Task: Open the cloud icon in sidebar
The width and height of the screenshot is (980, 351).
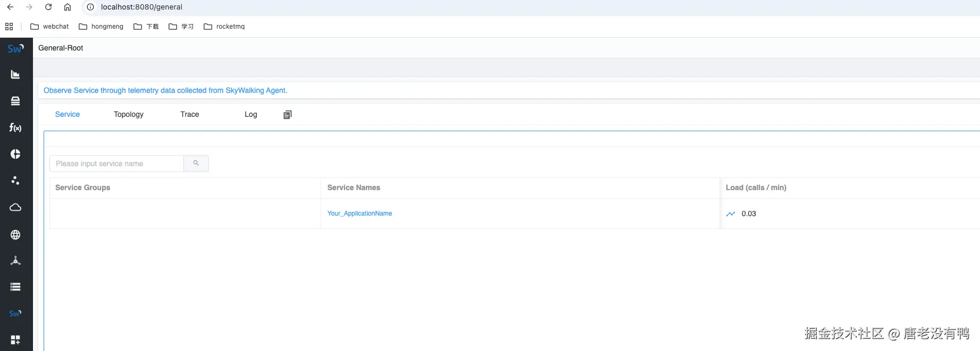Action: [x=15, y=207]
